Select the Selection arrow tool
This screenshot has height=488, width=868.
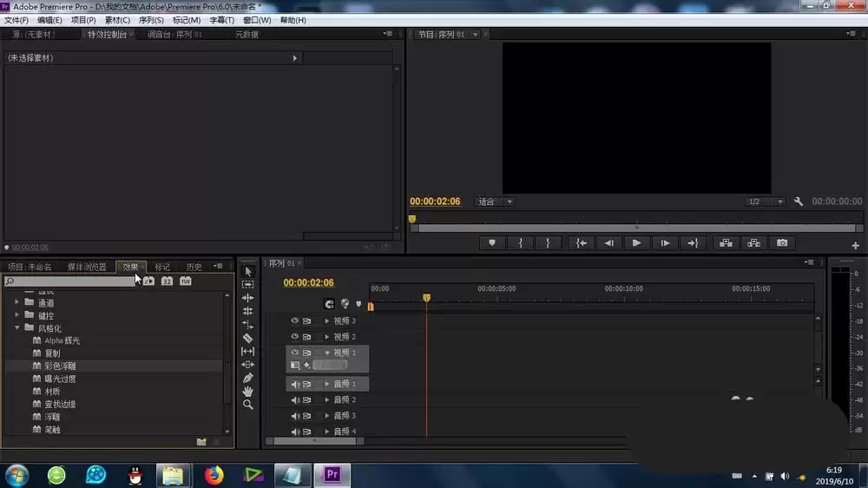click(x=248, y=272)
